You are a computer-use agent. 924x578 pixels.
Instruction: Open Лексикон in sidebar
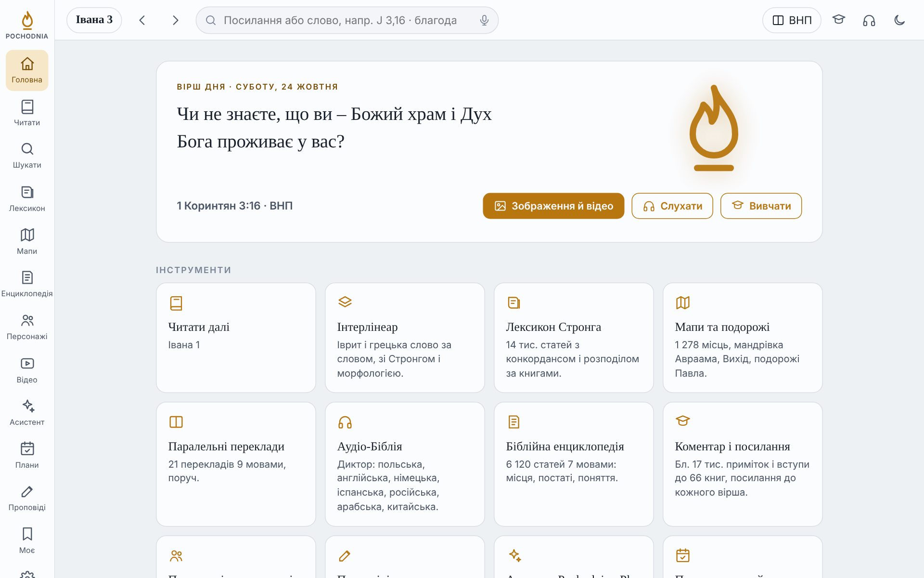pyautogui.click(x=27, y=199)
